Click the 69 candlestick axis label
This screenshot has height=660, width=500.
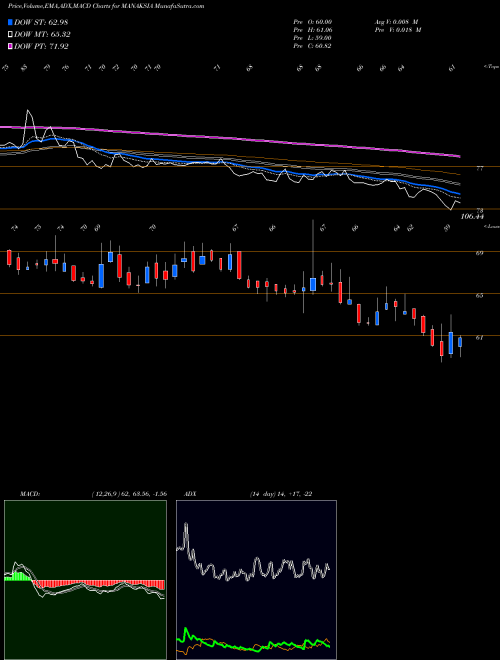pos(479,253)
